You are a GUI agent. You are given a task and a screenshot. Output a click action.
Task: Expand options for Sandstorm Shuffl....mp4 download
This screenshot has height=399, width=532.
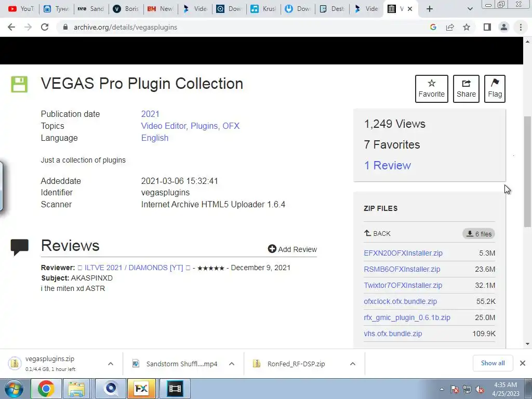(232, 364)
